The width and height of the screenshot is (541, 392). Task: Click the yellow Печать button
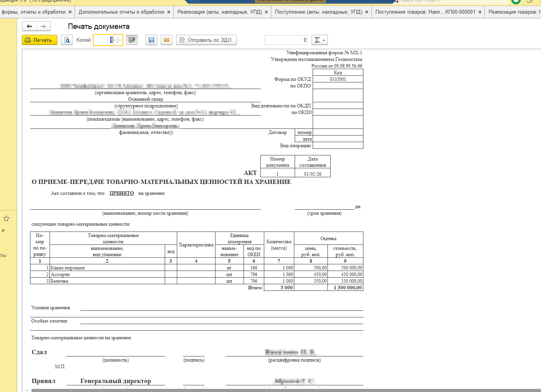(x=39, y=40)
